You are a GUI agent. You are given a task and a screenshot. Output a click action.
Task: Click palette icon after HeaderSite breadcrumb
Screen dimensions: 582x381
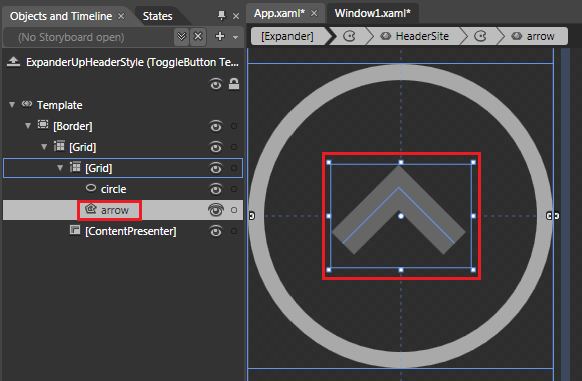(480, 36)
